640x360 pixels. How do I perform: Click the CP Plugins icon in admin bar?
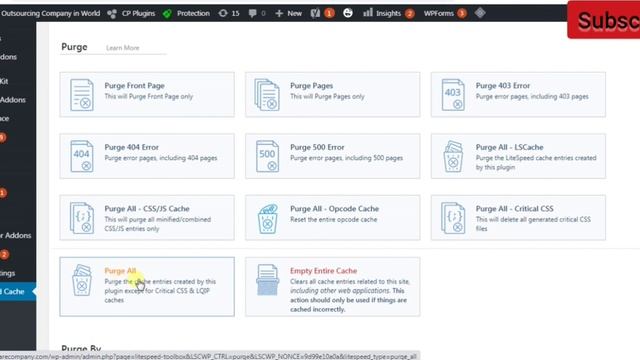pyautogui.click(x=112, y=13)
